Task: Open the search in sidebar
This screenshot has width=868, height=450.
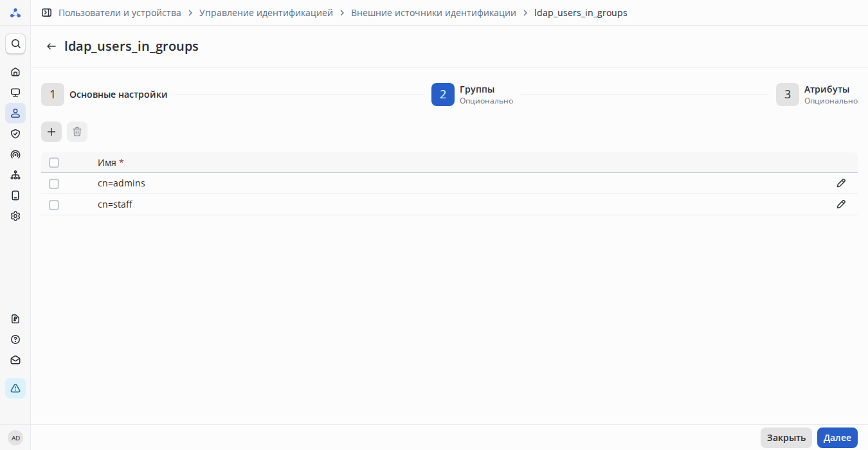Action: (x=15, y=44)
